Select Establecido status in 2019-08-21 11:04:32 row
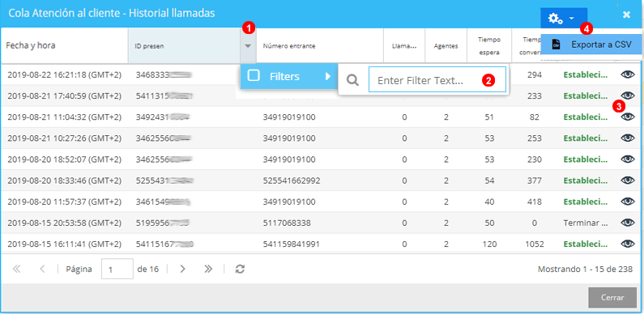 click(x=585, y=117)
